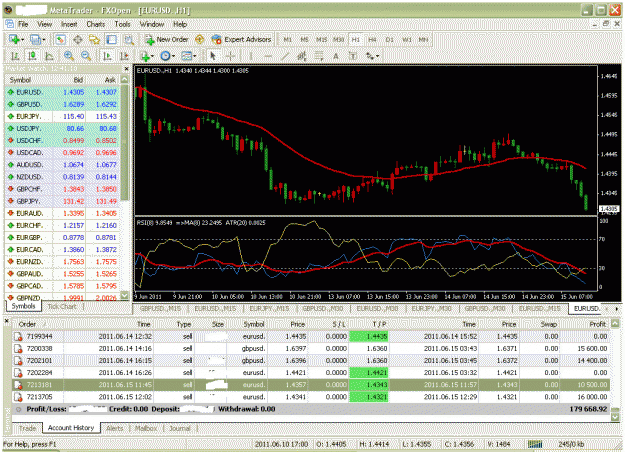The height and width of the screenshot is (452, 625).
Task: Open the Strategy Tester icon
Action: [128, 39]
